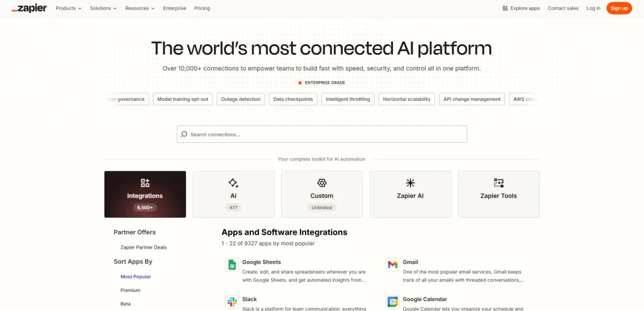Open the Contact sales link
The width and height of the screenshot is (644, 311).
click(563, 8)
